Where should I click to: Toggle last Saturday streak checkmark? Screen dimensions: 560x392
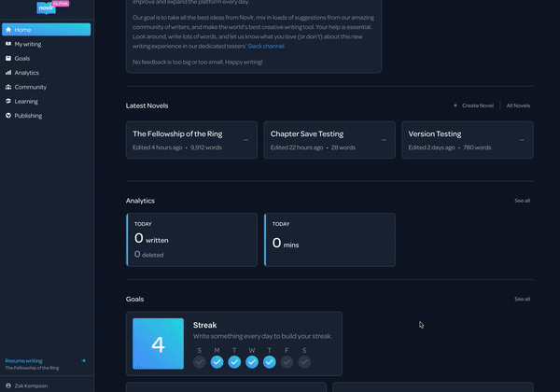coord(304,362)
